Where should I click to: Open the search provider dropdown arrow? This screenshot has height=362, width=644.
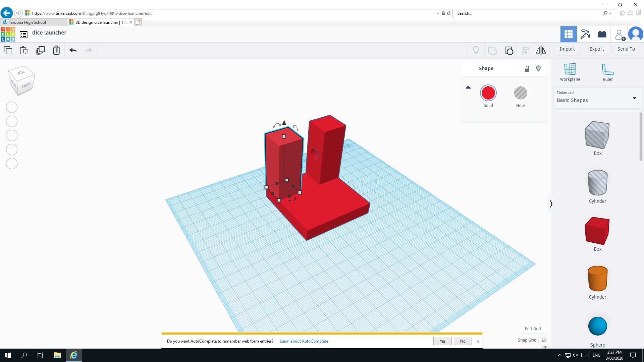pos(611,13)
